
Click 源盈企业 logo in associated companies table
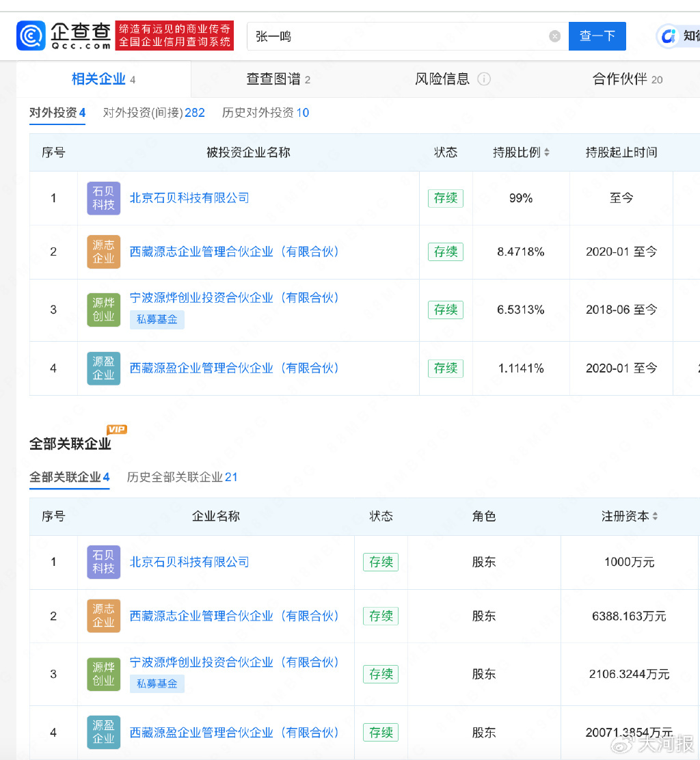[x=104, y=733]
